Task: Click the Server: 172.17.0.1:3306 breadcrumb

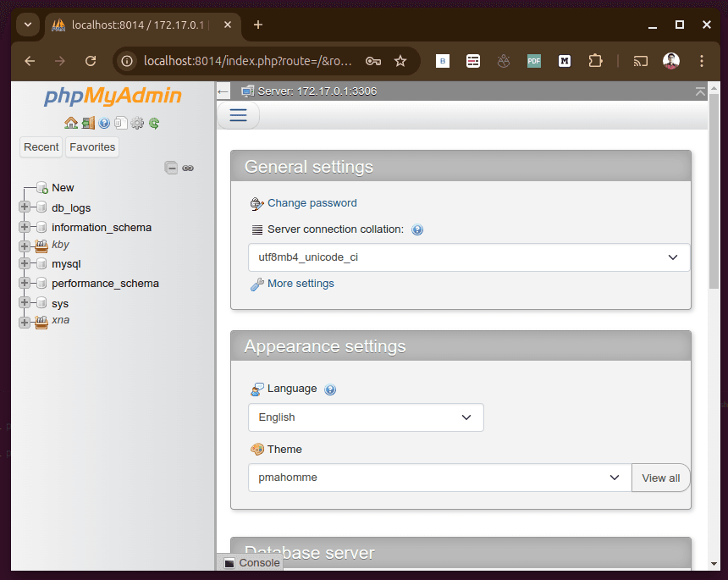Action: click(317, 91)
